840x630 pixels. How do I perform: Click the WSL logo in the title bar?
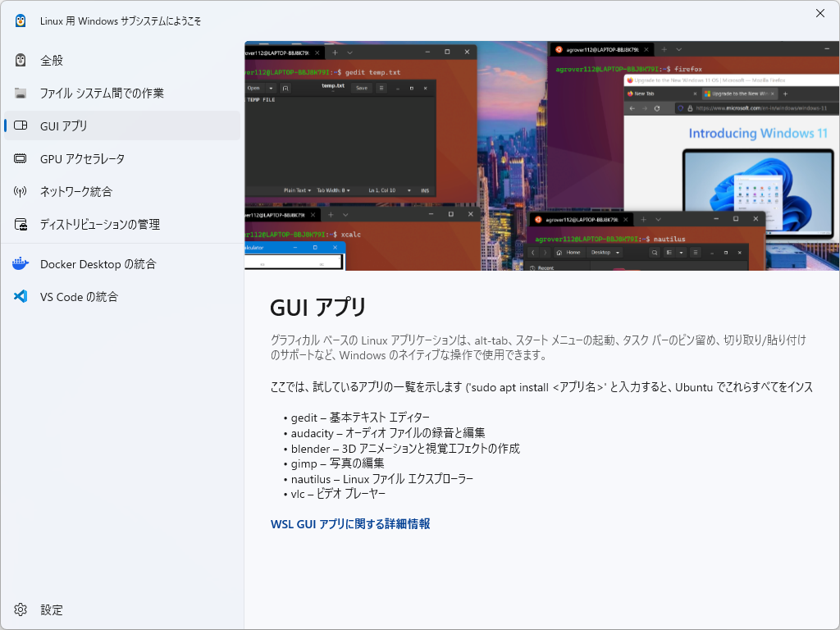[x=21, y=21]
